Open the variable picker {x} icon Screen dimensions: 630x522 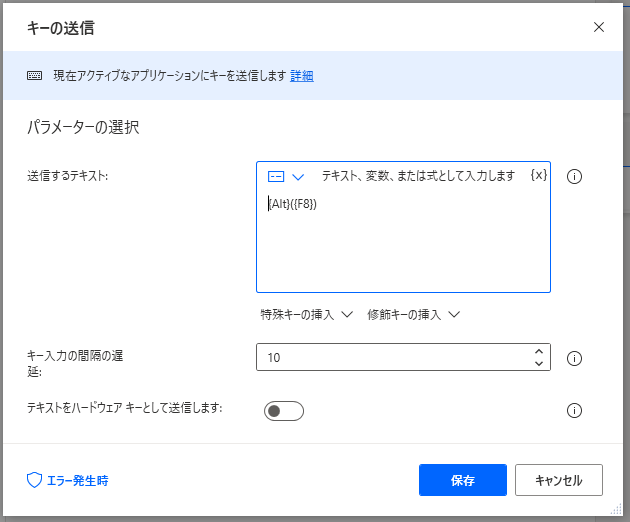tap(538, 175)
